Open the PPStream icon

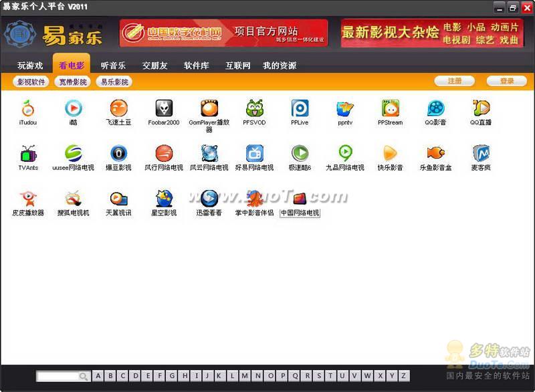point(391,108)
